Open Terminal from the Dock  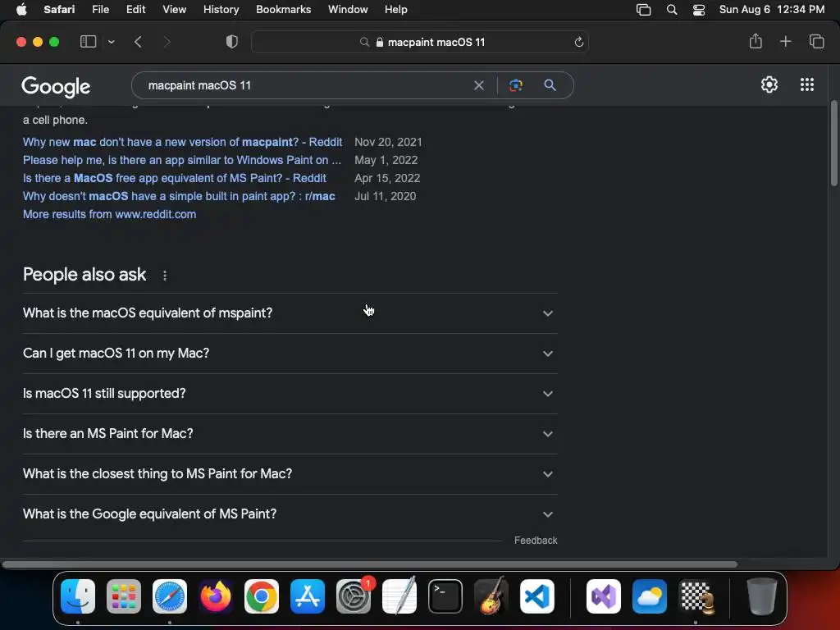(445, 596)
